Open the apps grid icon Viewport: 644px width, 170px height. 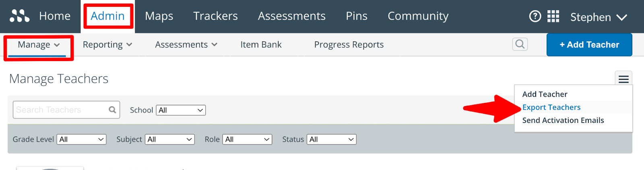click(553, 16)
